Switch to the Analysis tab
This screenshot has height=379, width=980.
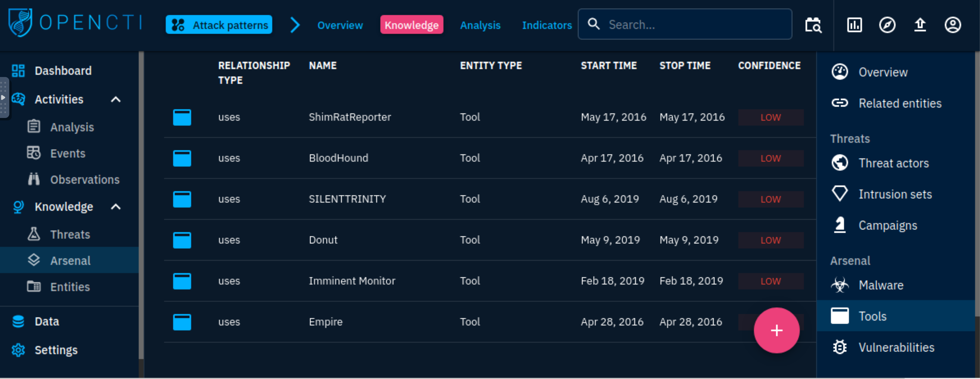(480, 25)
